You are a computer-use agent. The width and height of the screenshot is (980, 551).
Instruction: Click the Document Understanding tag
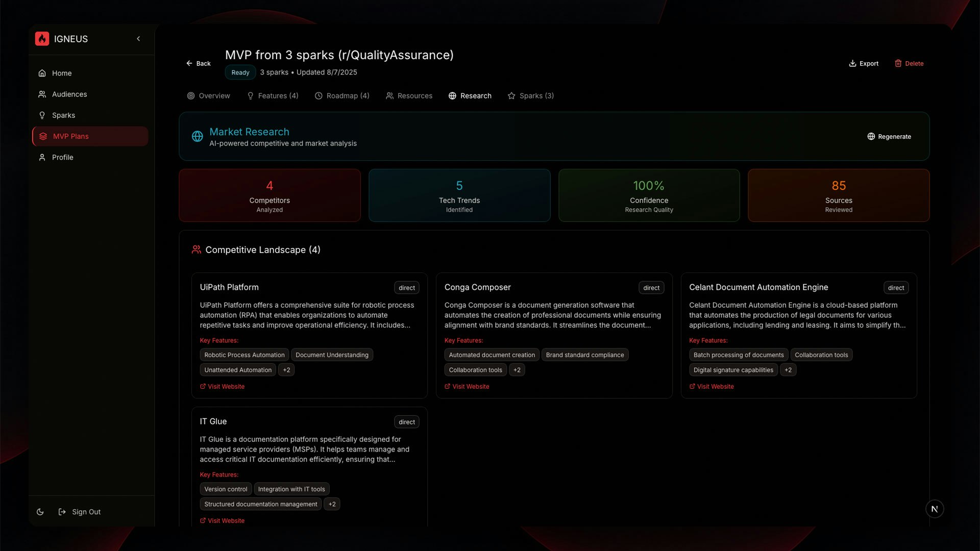[332, 355]
